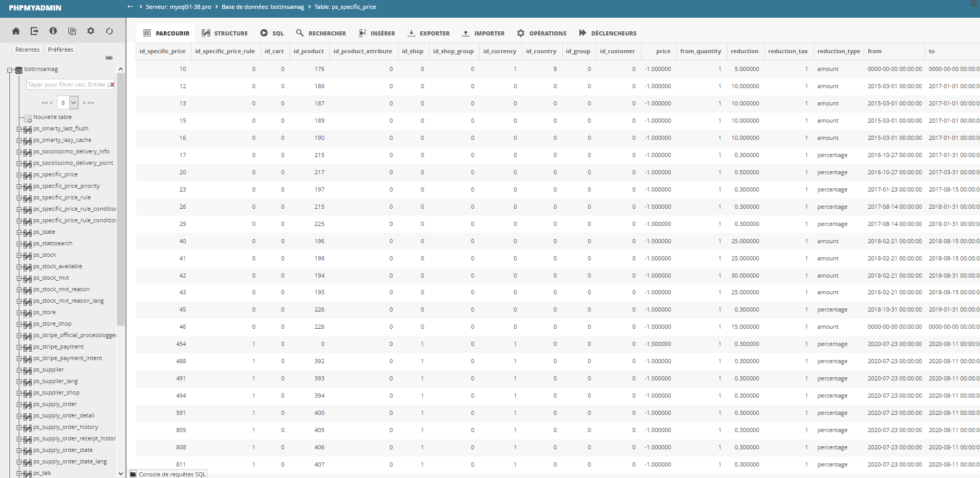
Task: Click the back arrow in breadcrumb
Action: point(130,7)
